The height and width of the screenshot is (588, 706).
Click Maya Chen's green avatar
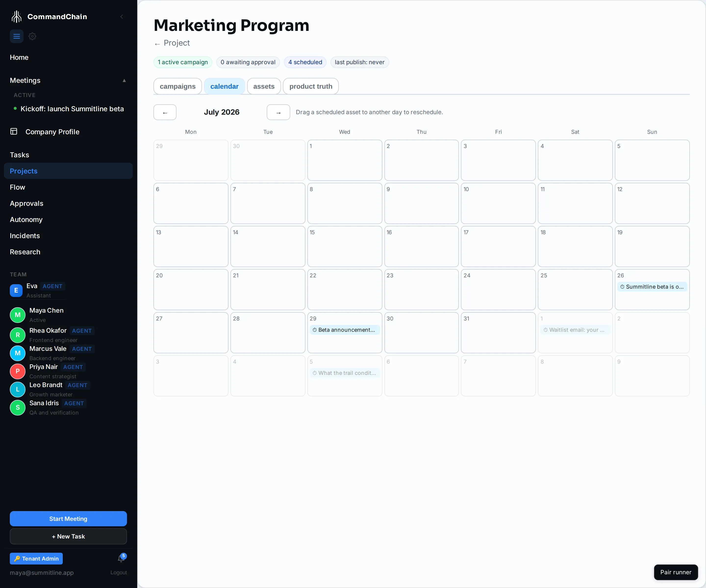(x=18, y=315)
